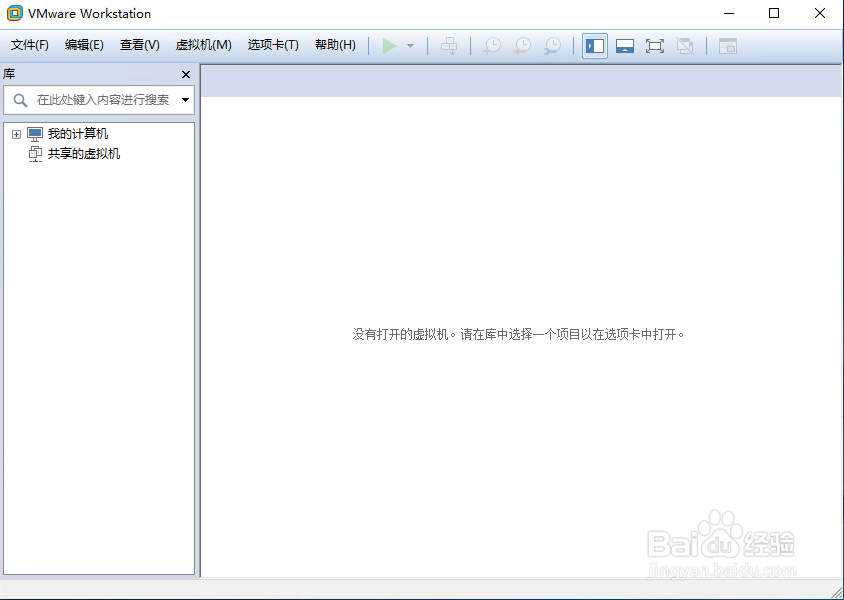Select the 共享的虚拟机 item

(x=87, y=153)
